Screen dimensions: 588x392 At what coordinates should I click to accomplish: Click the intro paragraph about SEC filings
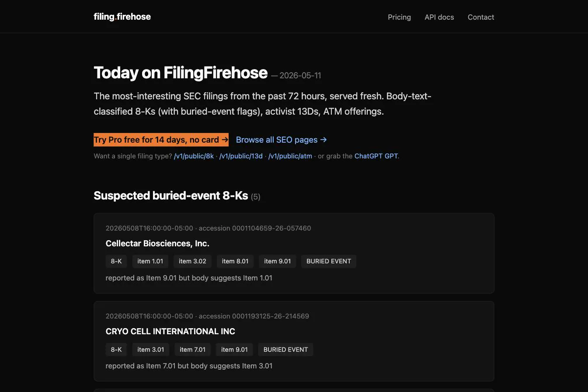coord(263,104)
